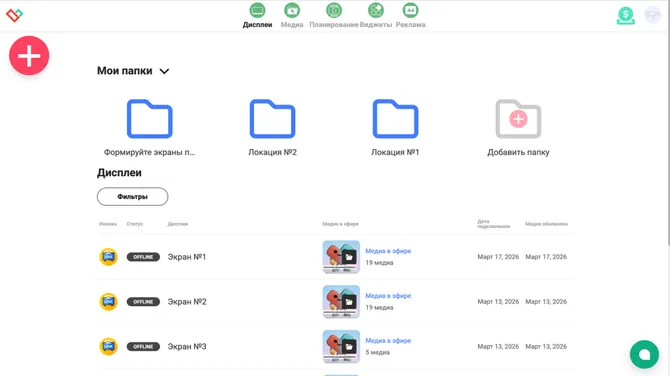Select the Экран №1 display name
Screen dimensions: 670x376
pyautogui.click(x=187, y=257)
